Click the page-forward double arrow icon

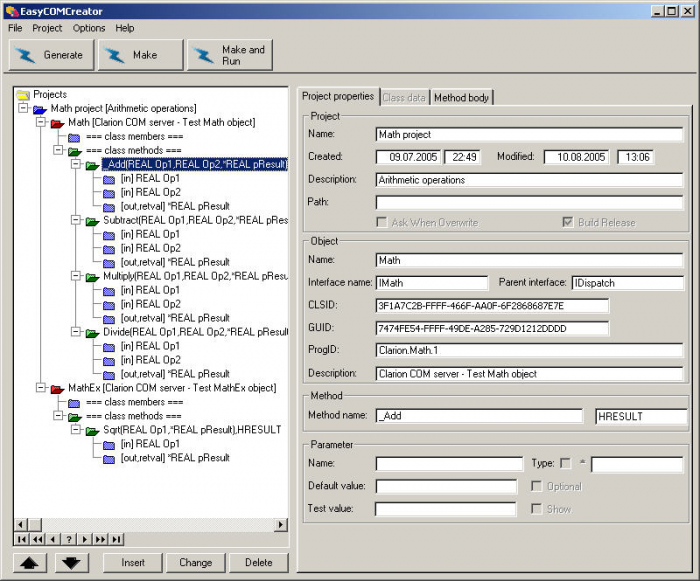(x=100, y=539)
